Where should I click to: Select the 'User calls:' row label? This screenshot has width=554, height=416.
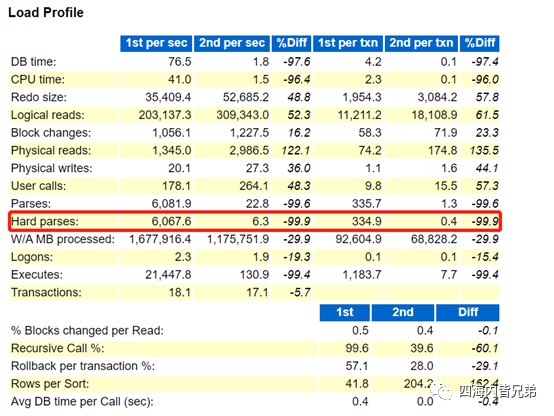(x=39, y=186)
